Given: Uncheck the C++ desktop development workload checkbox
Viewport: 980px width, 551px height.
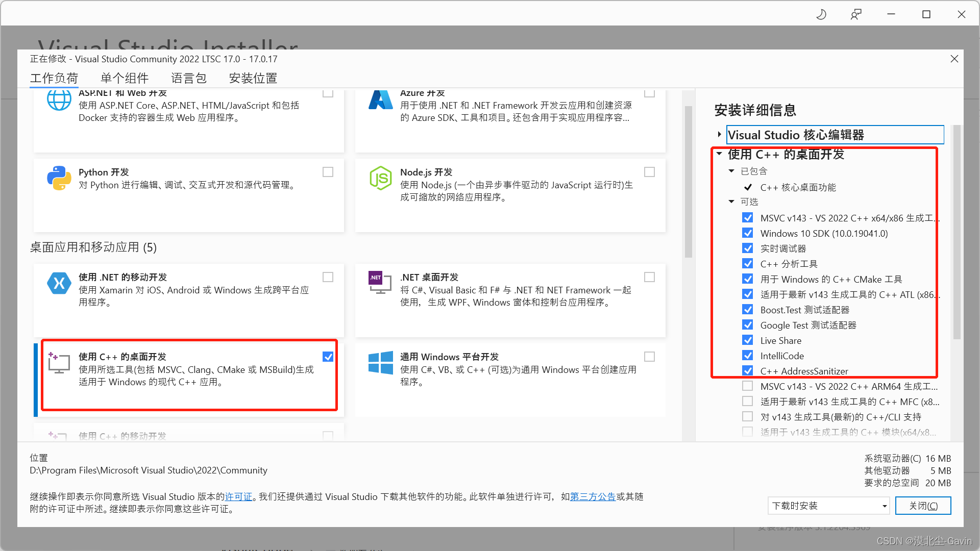Looking at the screenshot, I should pyautogui.click(x=328, y=357).
